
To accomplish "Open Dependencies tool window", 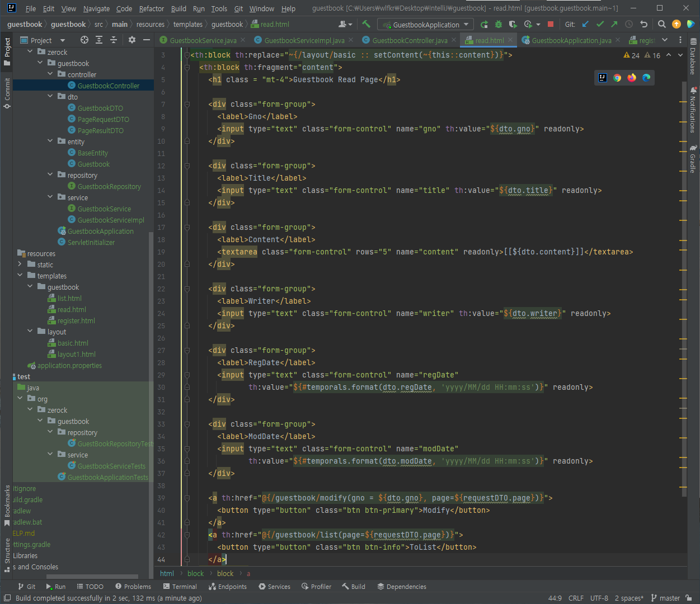I will pyautogui.click(x=402, y=587).
